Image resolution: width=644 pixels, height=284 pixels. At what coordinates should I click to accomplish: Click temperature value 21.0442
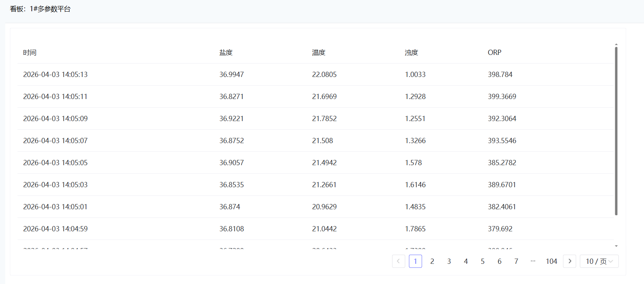pyautogui.click(x=324, y=229)
